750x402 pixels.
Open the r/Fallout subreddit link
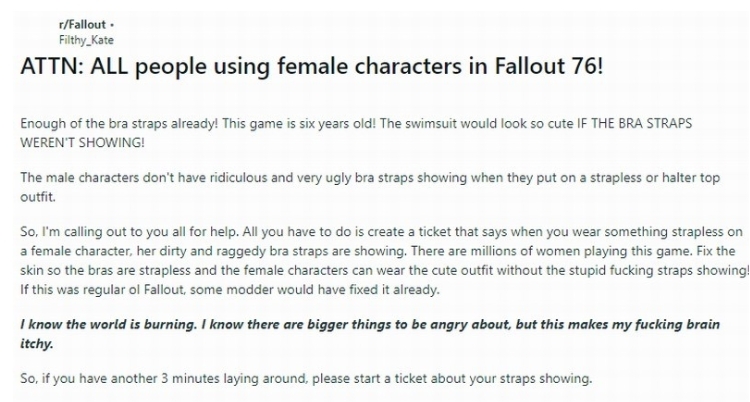click(x=82, y=25)
